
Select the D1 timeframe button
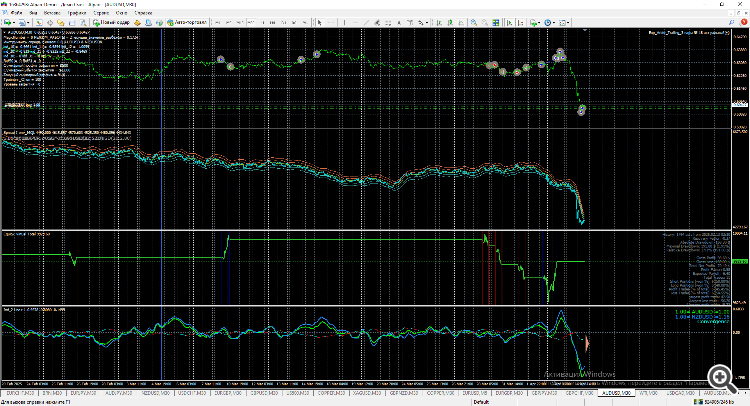(284, 22)
